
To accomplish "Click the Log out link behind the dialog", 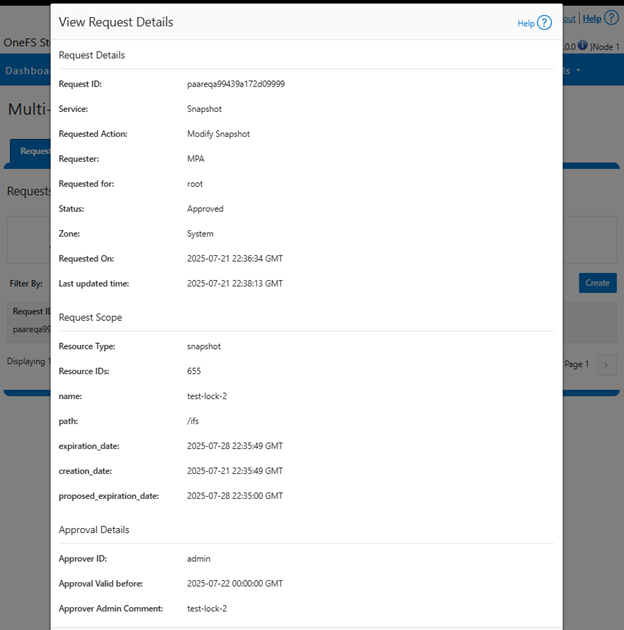I will 569,18.
